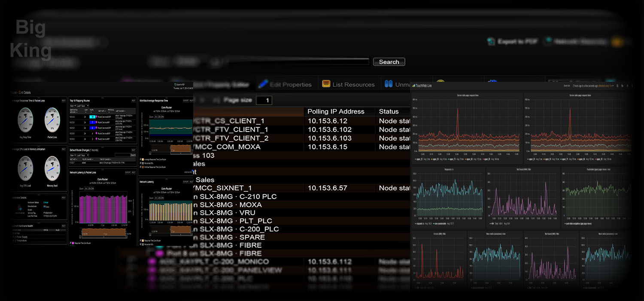Click the Polling IP Address column header
The height and width of the screenshot is (301, 644).
336,111
